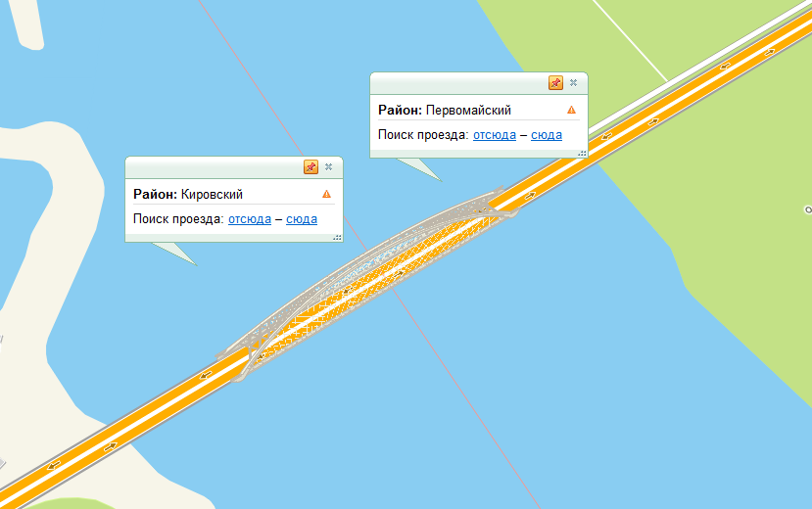Select the 'Район: Первомайский' text label
Viewport: 812px width, 509px height.
click(x=445, y=111)
